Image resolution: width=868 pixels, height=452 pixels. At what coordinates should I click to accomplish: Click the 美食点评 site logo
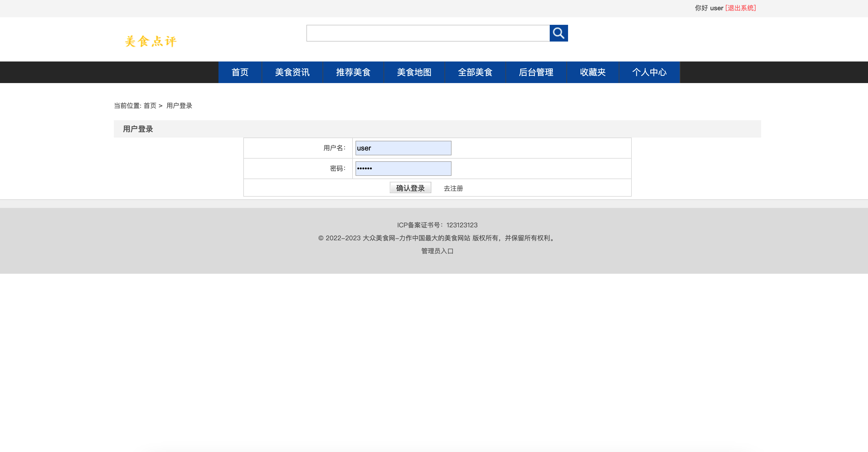pos(150,40)
